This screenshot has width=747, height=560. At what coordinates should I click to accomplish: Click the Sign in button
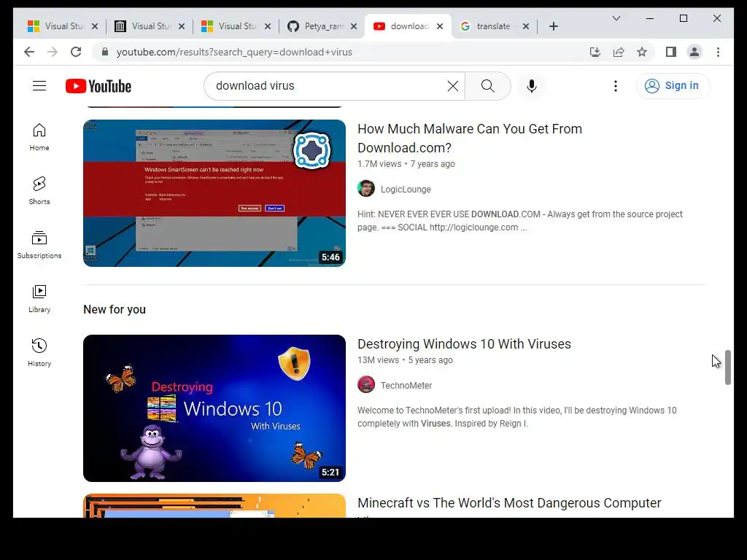[x=673, y=86]
